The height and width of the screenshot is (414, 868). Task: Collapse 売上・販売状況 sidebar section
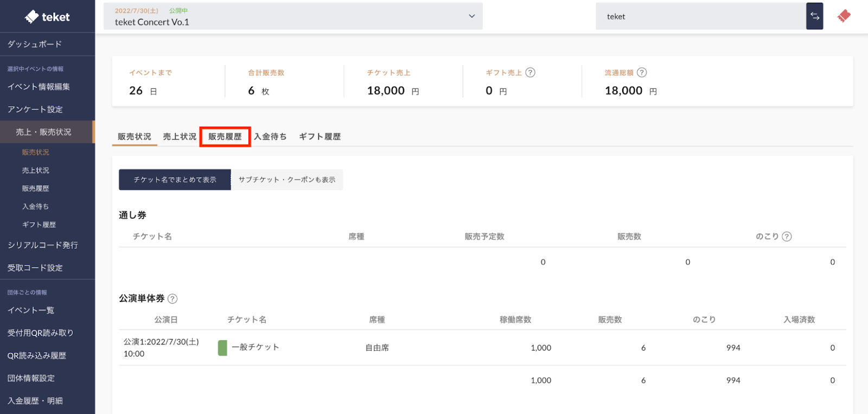(47, 132)
